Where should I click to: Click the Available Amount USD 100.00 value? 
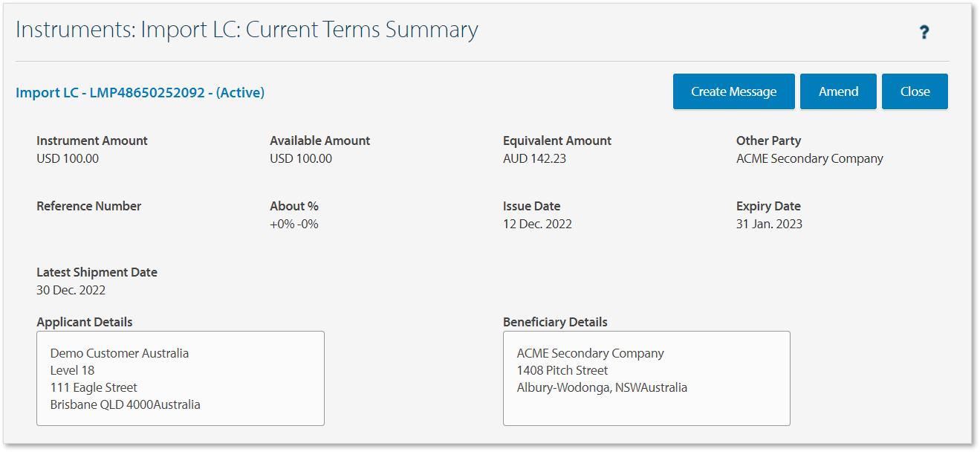point(301,158)
